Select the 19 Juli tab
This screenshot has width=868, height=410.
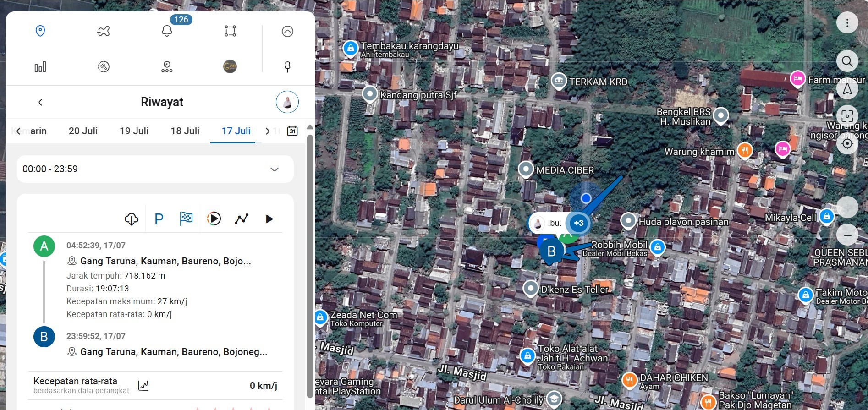pyautogui.click(x=134, y=131)
